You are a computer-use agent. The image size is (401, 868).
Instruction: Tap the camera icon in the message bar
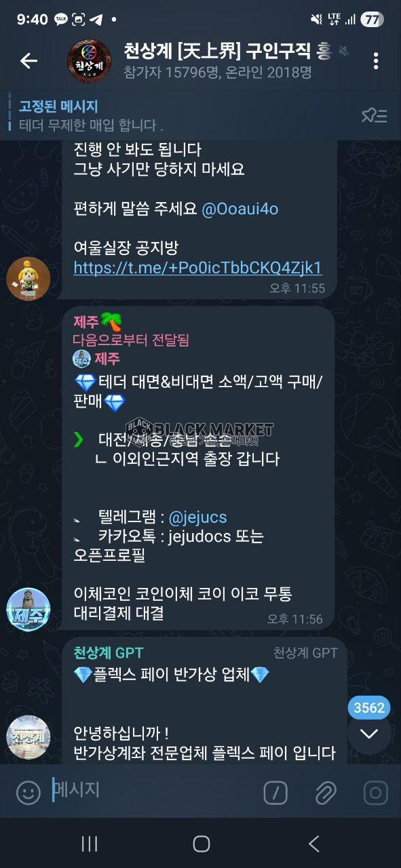click(375, 792)
